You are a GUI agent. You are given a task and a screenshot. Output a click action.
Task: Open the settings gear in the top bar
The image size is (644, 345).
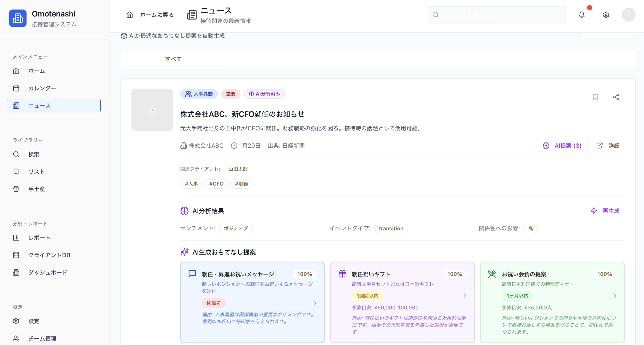(x=606, y=15)
